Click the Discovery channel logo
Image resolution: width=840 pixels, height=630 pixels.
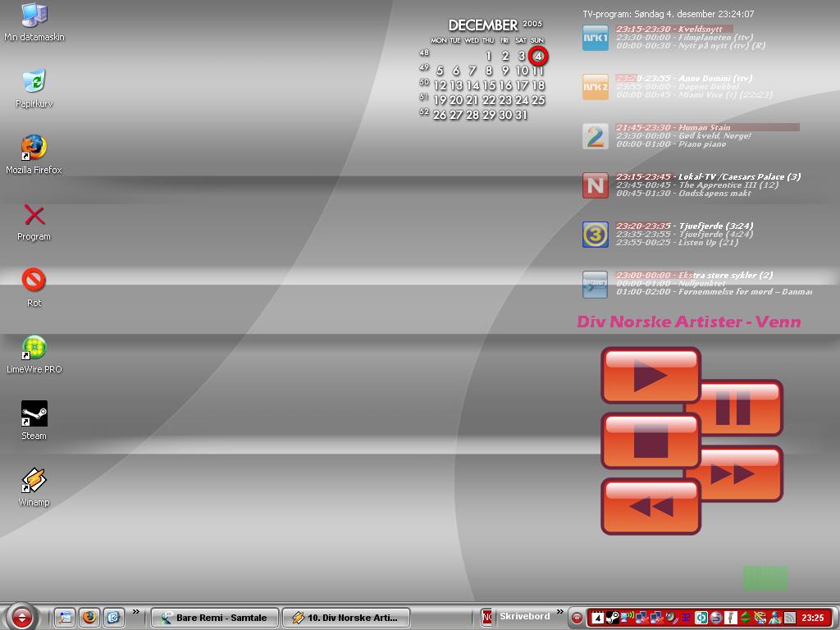(596, 284)
